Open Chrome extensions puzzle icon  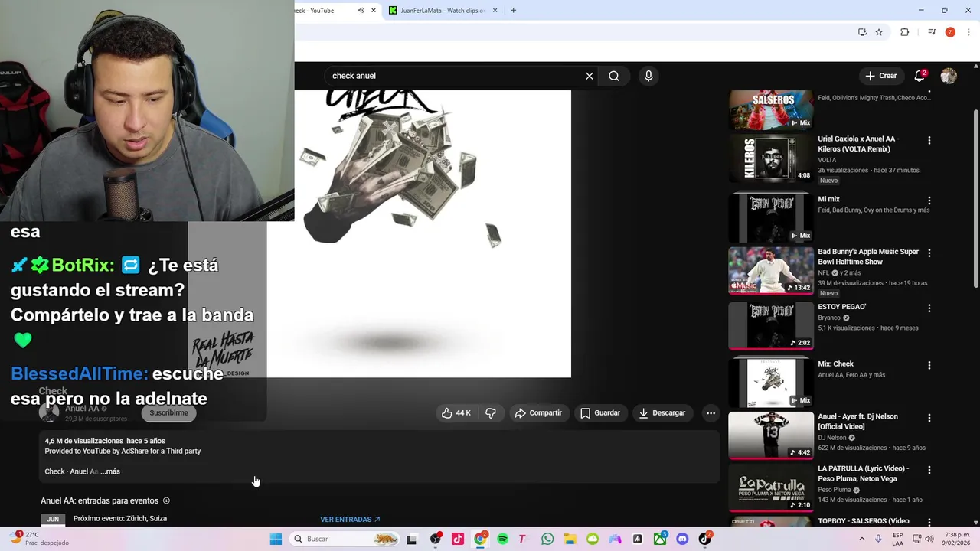tap(905, 32)
